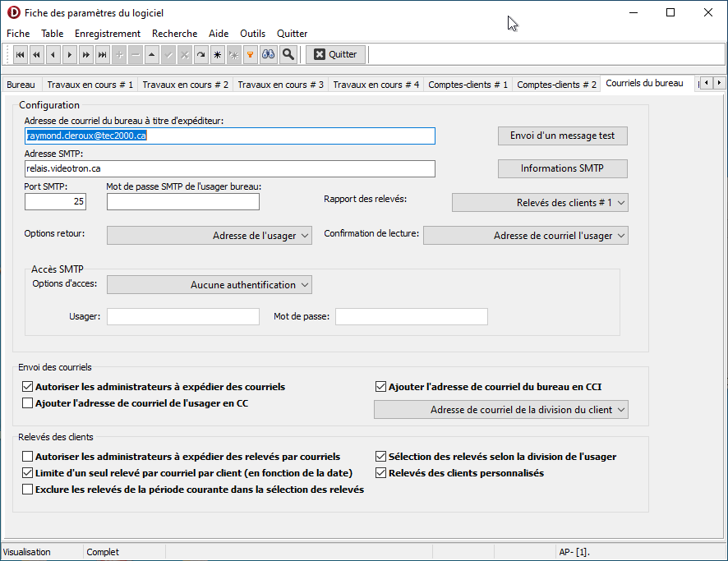Viewport: 728px width, 561px height.
Task: Go to the last record in toolbar
Action: pos(103,55)
